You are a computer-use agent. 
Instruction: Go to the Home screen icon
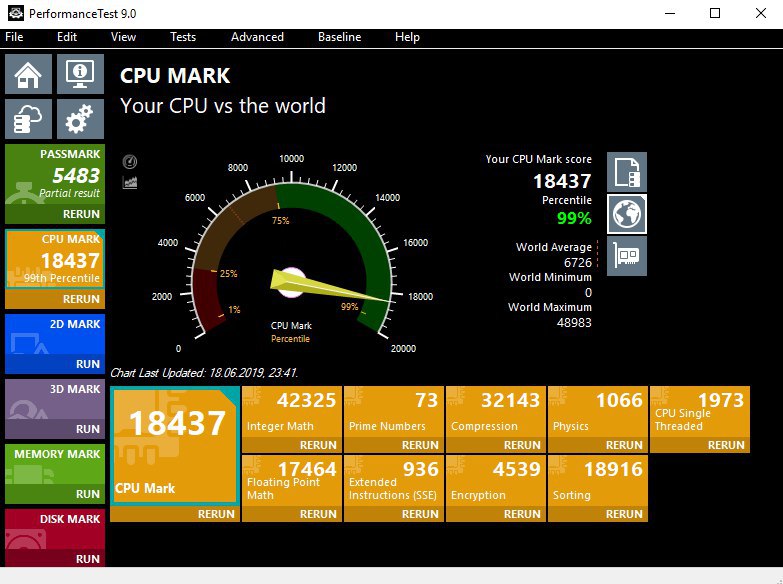28,74
